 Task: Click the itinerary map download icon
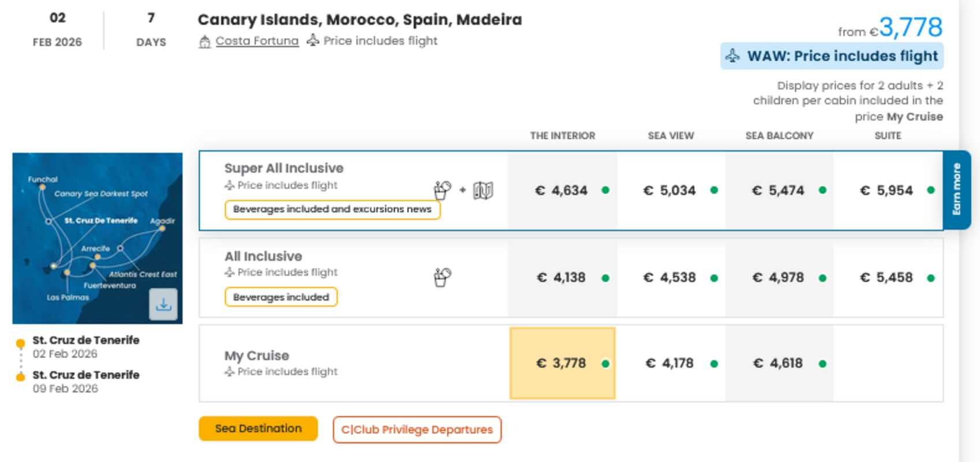tap(163, 304)
